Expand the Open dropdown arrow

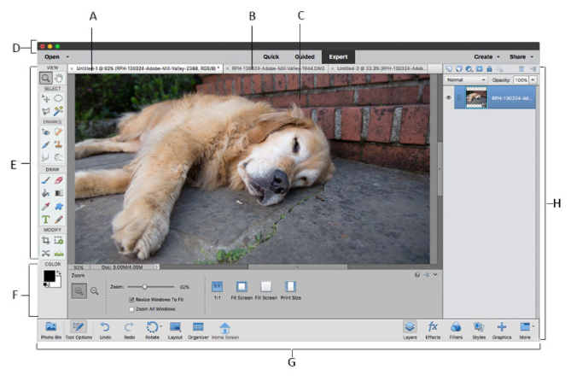(x=67, y=57)
